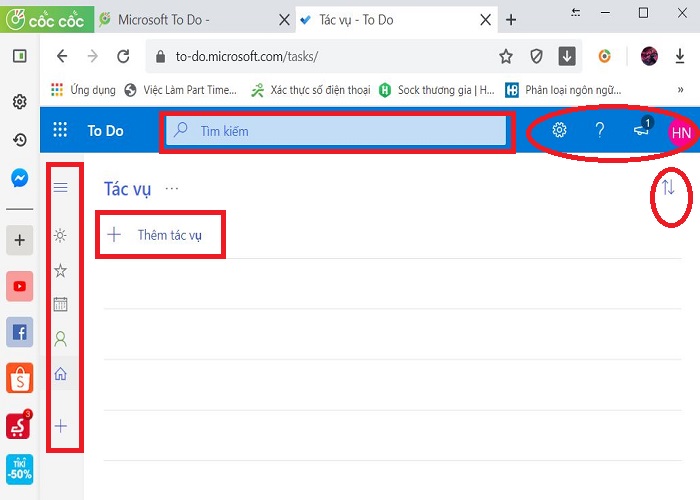Open the HN account avatar
The image size is (700, 500).
pos(681,133)
